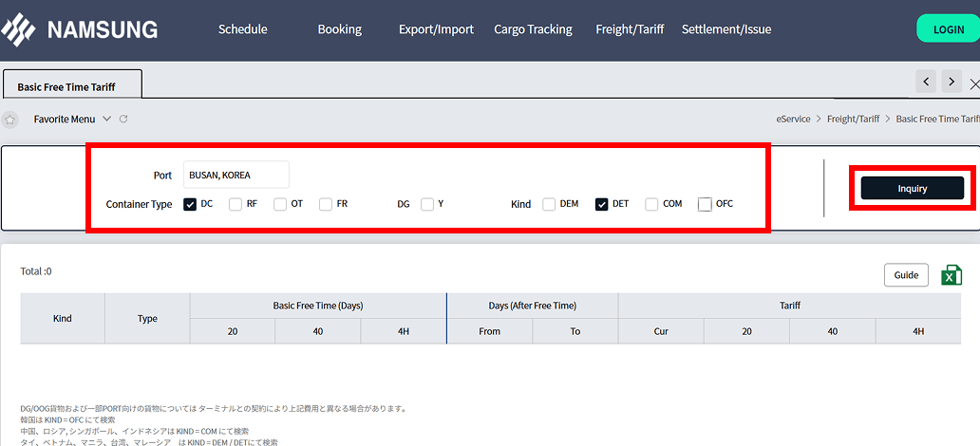Click the refresh icon beside Favorite Menu
Screen dimensions: 980x446
click(x=123, y=120)
